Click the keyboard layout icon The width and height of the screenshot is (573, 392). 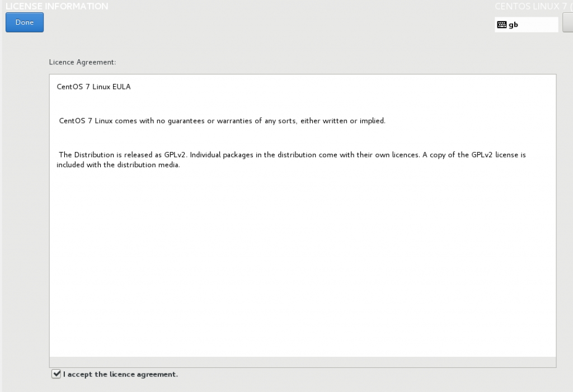coord(502,25)
